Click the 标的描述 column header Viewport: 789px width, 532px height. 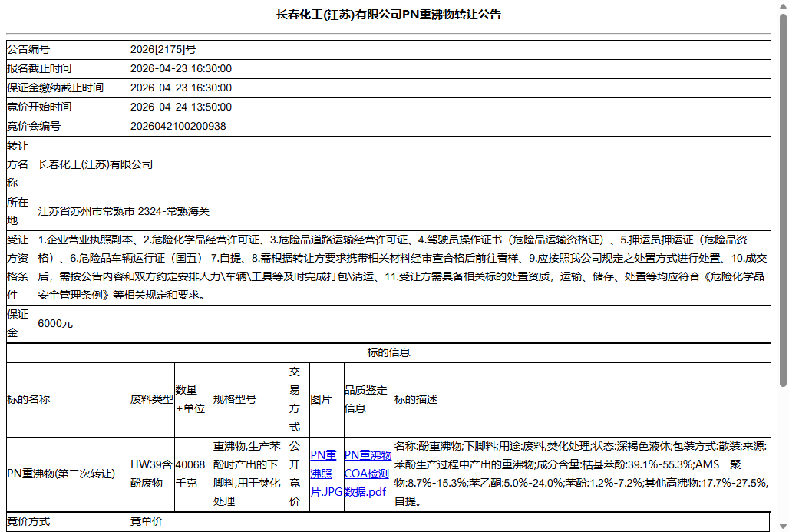pyautogui.click(x=583, y=400)
